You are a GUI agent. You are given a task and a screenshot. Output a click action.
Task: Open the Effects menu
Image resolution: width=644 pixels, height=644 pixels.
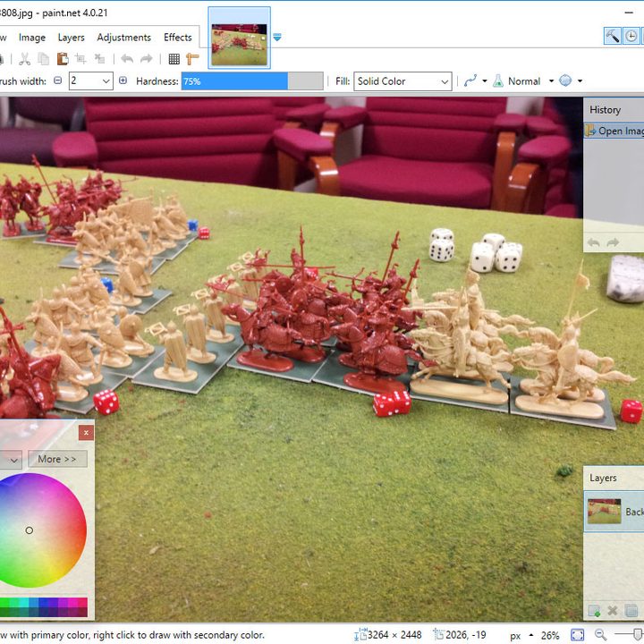click(x=178, y=38)
